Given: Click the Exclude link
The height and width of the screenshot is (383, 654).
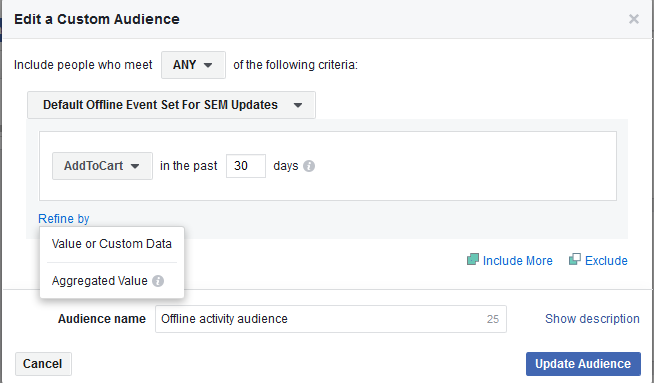Looking at the screenshot, I should click(x=606, y=261).
